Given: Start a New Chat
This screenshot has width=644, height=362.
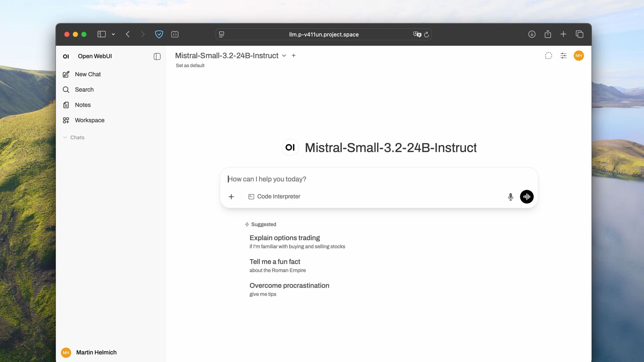Looking at the screenshot, I should [x=88, y=74].
